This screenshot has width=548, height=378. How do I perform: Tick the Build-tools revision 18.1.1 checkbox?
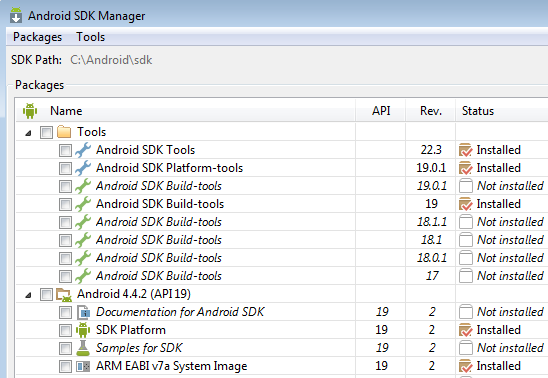point(65,222)
